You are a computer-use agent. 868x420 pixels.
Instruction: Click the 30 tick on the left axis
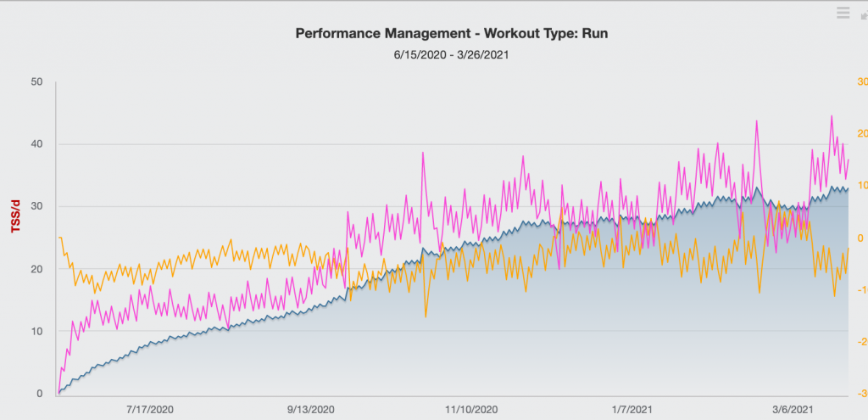[x=36, y=207]
